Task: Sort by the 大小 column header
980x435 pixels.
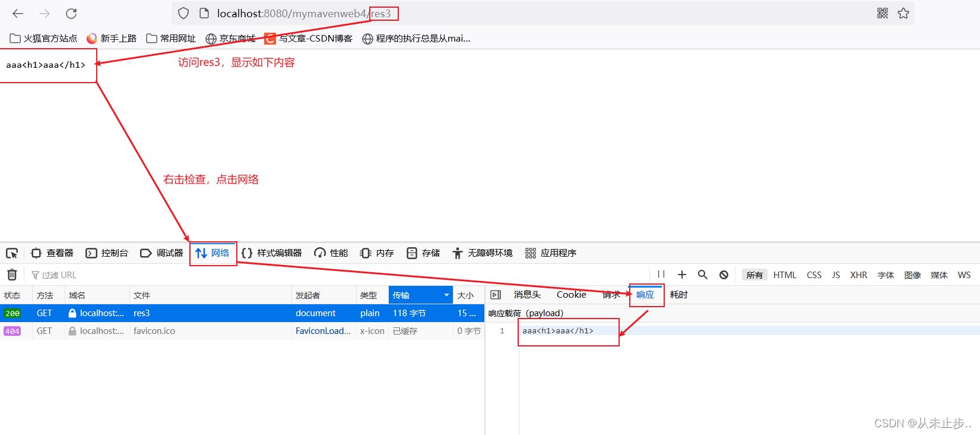Action: 469,295
